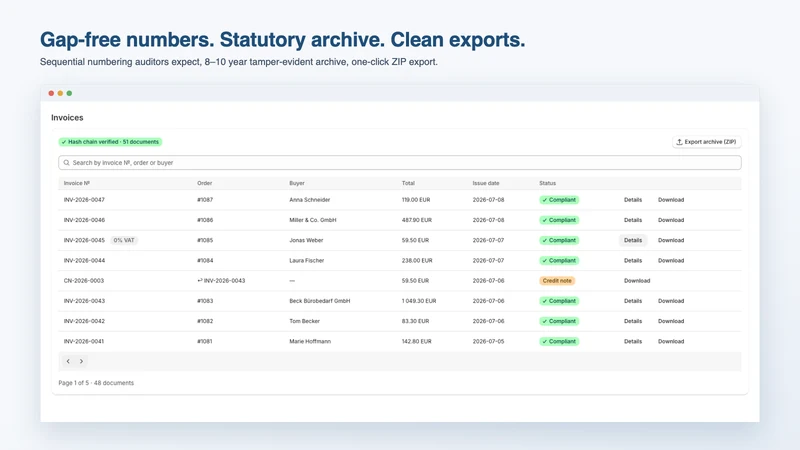Click referenced invoice INV-2026-0043 link
Screen dimensions: 800x450
[221, 281]
